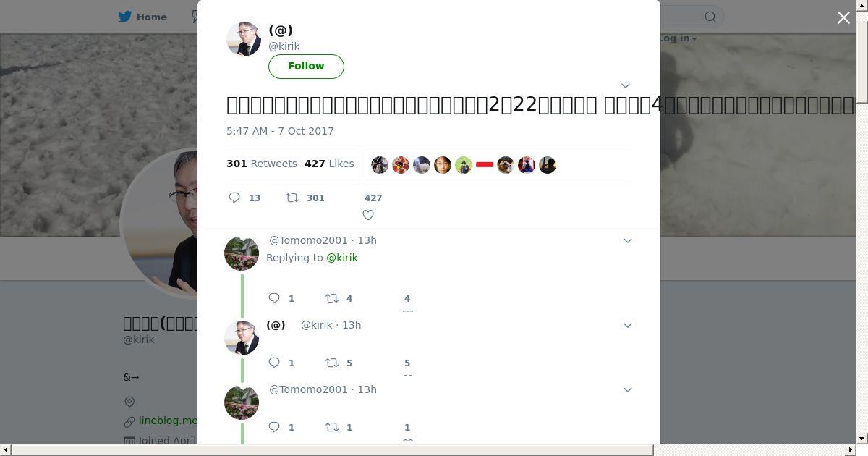Open the Home tab in navigation
The image size is (868, 456).
pos(143,17)
